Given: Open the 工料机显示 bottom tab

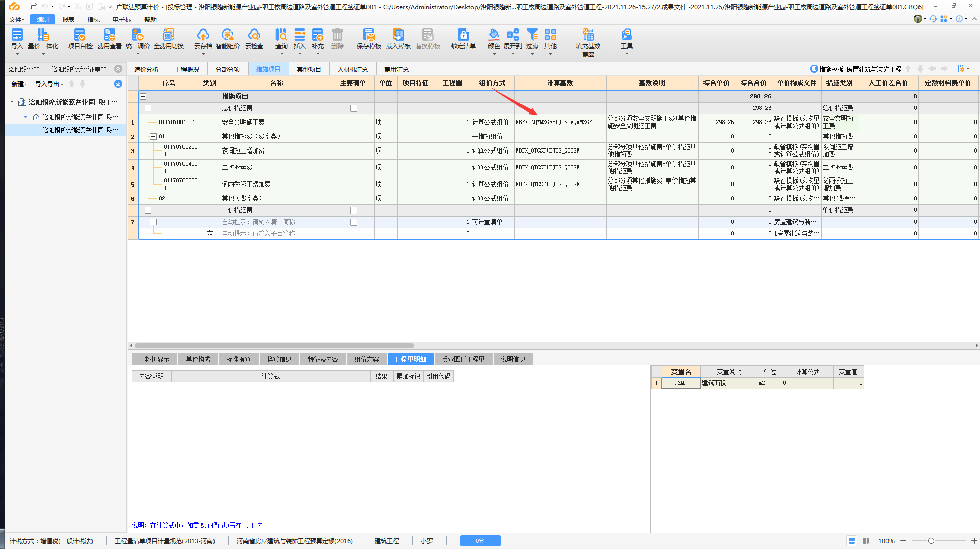Looking at the screenshot, I should pos(155,359).
